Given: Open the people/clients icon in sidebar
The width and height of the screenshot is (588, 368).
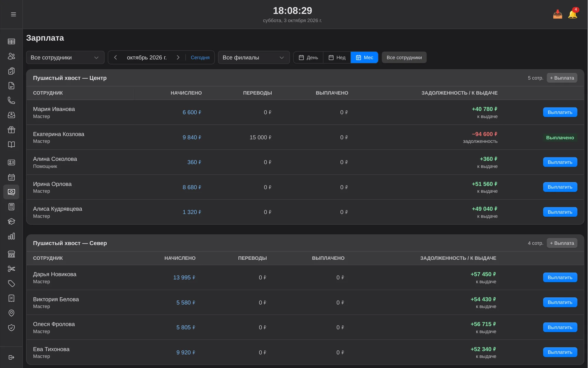Looking at the screenshot, I should (11, 56).
